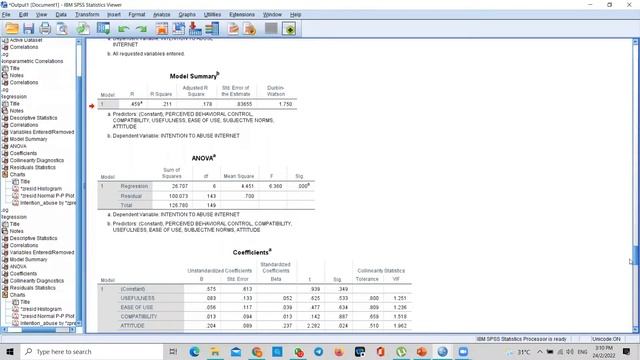Open File Explorer from taskbar
Image resolution: width=640 pixels, height=360 pixels.
(215, 351)
